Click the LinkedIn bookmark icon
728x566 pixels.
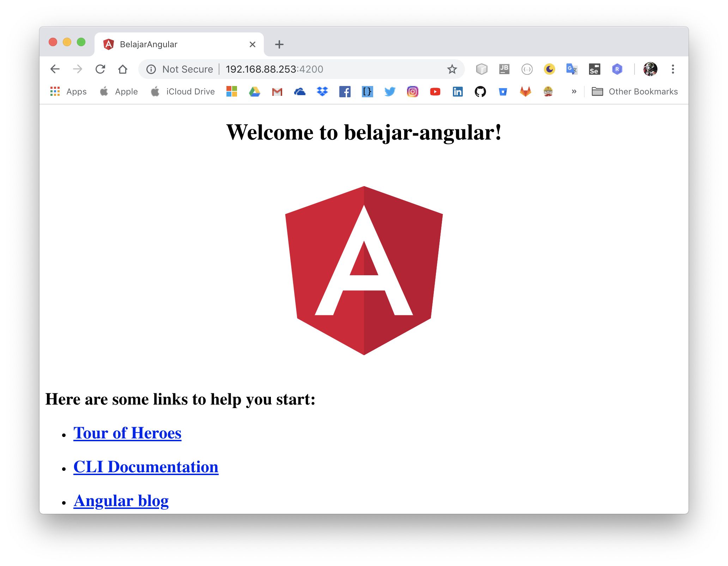[458, 92]
